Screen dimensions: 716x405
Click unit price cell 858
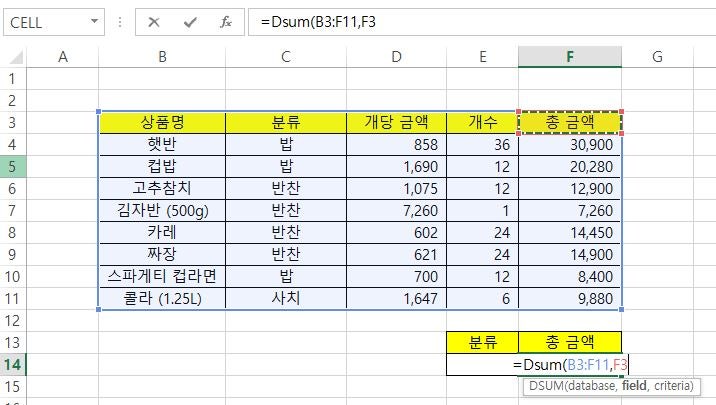tap(396, 145)
